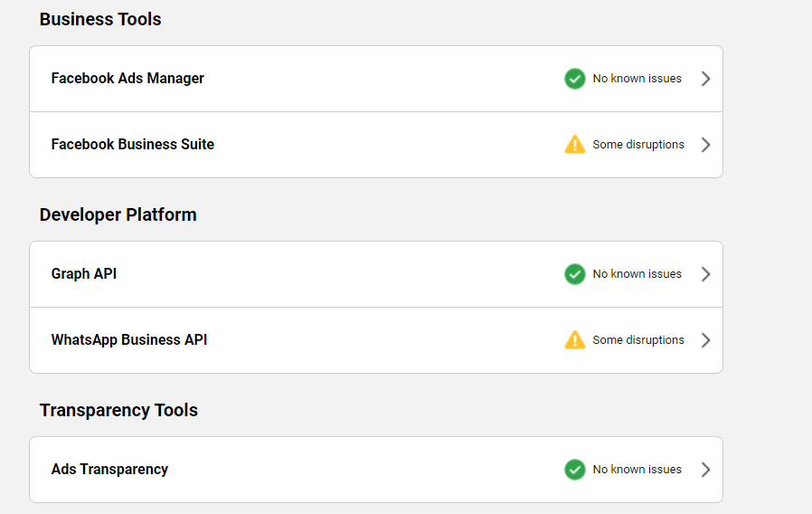Click the Transparency Tools section heading
The height and width of the screenshot is (514, 812).
tap(118, 410)
